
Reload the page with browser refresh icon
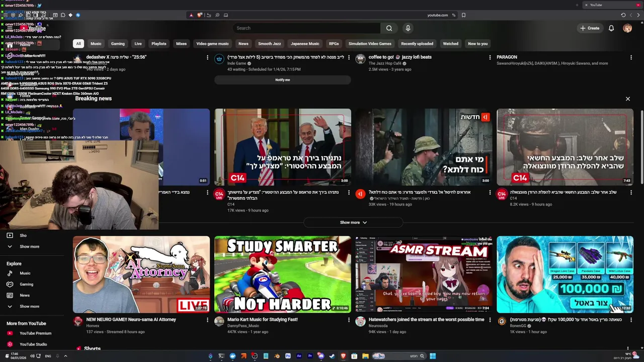(623, 15)
